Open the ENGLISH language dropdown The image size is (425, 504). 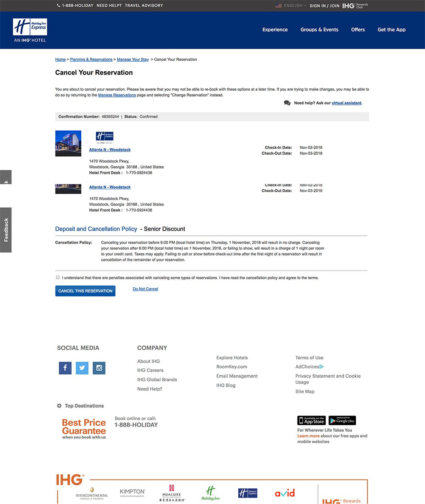pyautogui.click(x=295, y=6)
